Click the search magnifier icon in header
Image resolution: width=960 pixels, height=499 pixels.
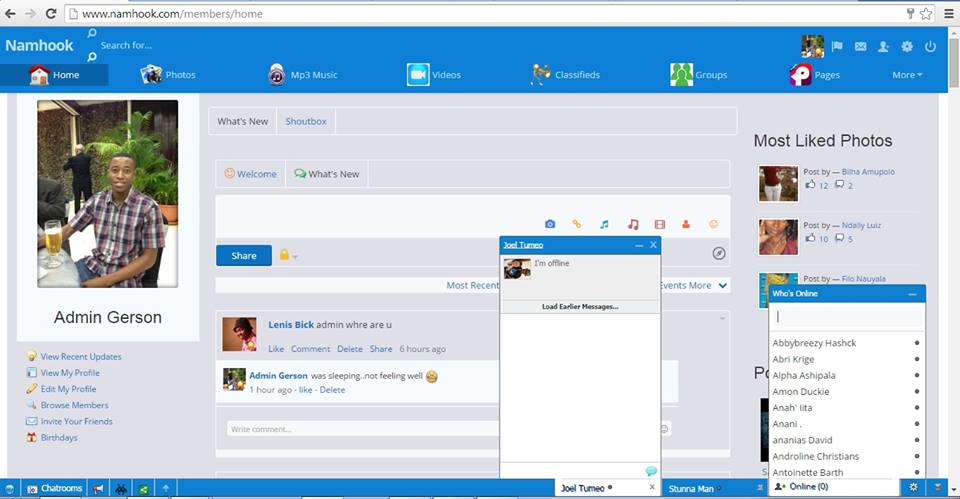tap(92, 56)
